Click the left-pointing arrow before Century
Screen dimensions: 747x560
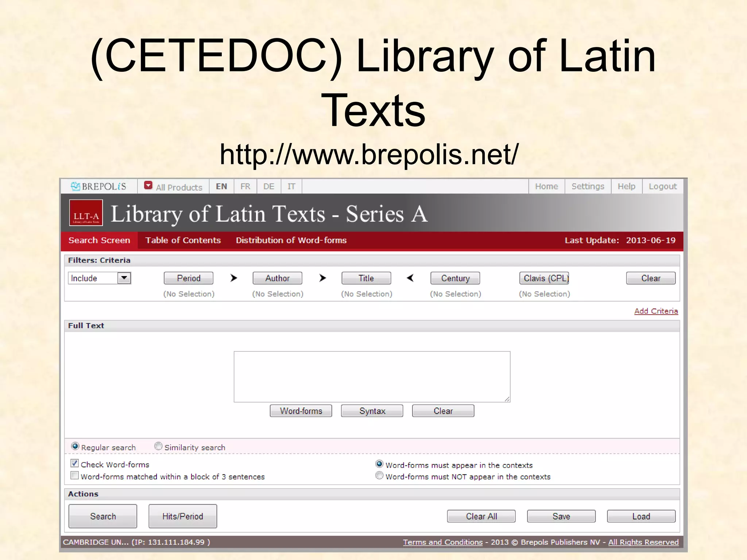tap(410, 278)
